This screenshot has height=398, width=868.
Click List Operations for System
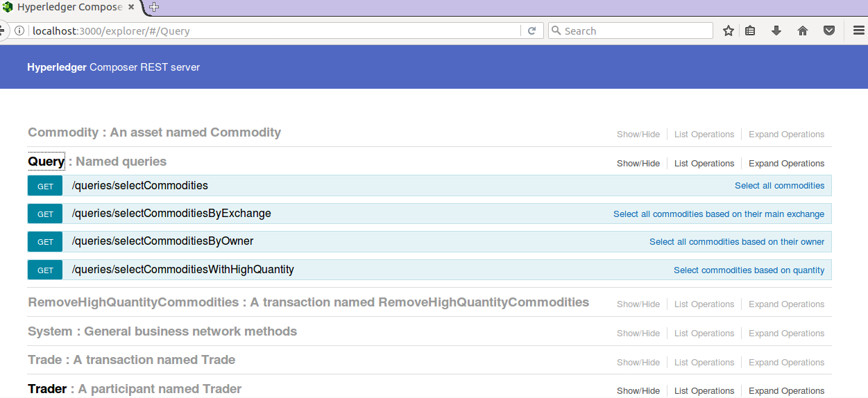(704, 334)
